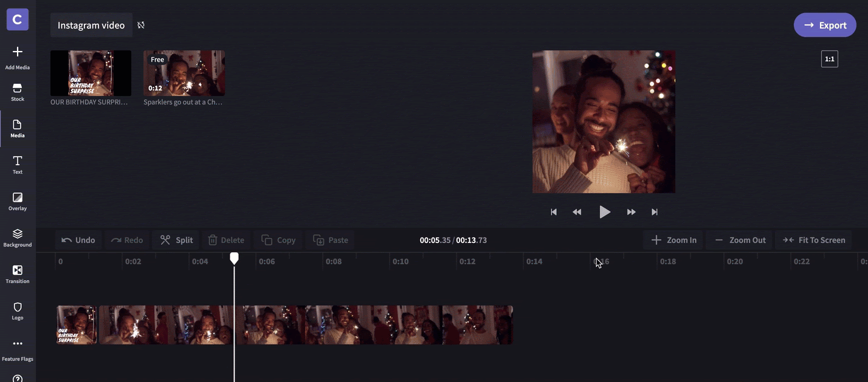This screenshot has height=382, width=868.
Task: Click the 0:10 mark on timeline ruler
Action: (401, 262)
